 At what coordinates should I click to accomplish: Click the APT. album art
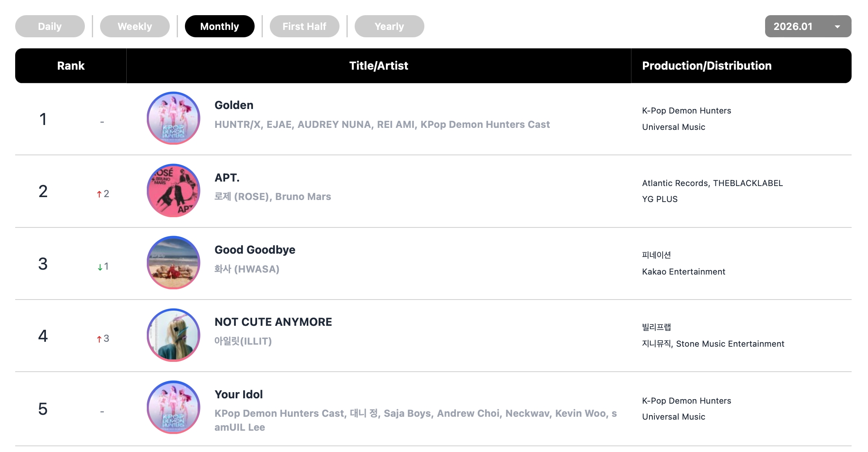[x=173, y=191]
